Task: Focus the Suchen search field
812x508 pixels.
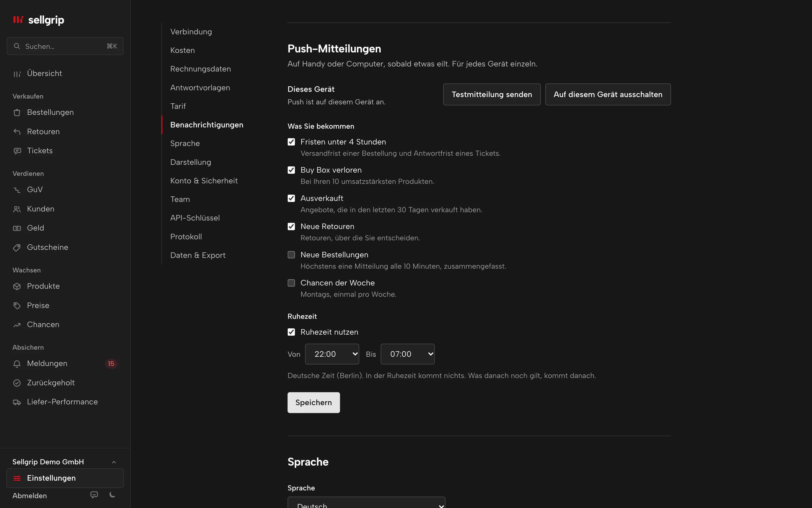Action: [65, 46]
